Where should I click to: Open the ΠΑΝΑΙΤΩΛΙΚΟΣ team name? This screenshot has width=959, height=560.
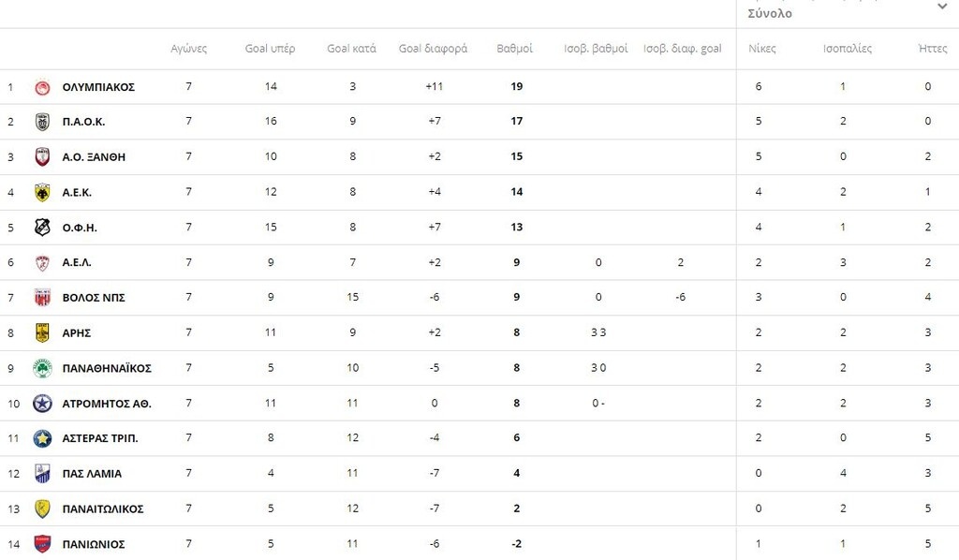pos(103,509)
